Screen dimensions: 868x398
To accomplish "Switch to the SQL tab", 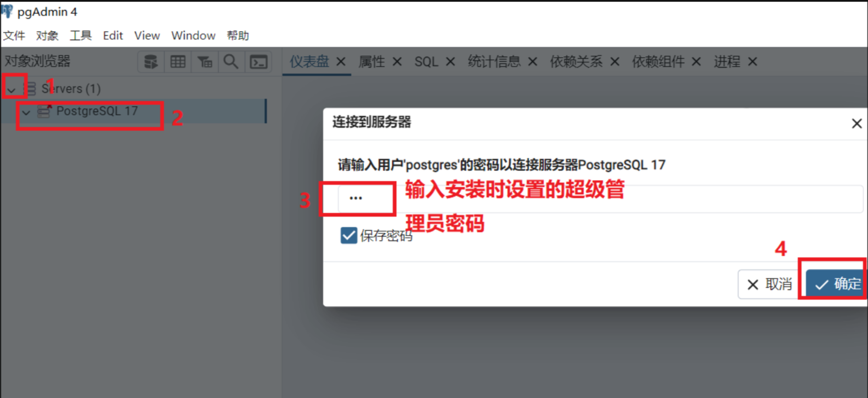I will [x=426, y=61].
